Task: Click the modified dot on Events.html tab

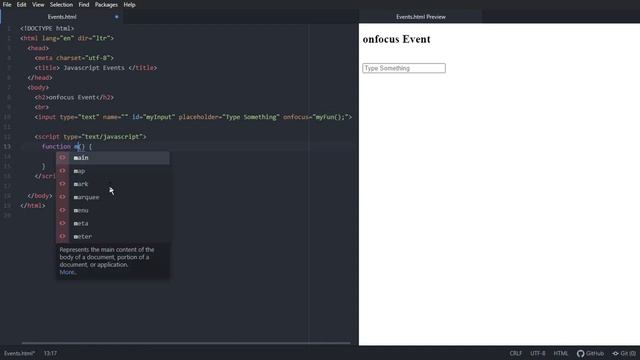Action: coord(116,17)
